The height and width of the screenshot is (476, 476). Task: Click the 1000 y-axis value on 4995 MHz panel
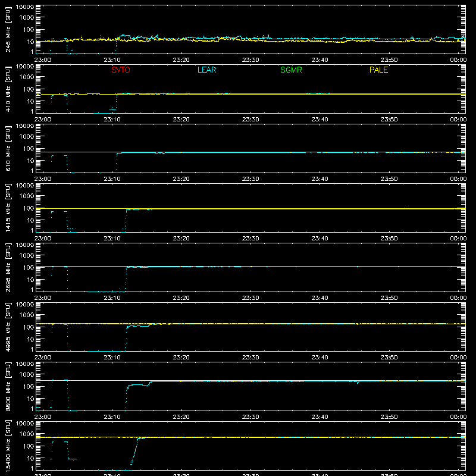27,315
